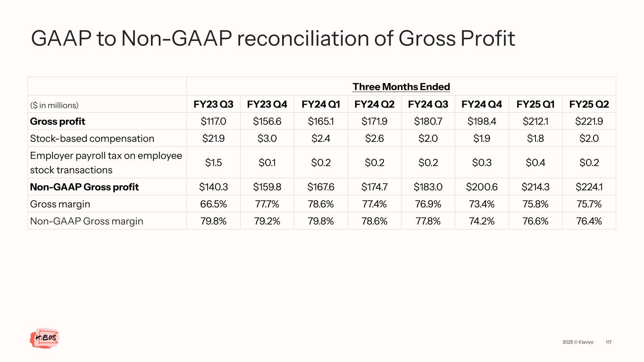Click the ($ in millions) label

click(x=54, y=105)
